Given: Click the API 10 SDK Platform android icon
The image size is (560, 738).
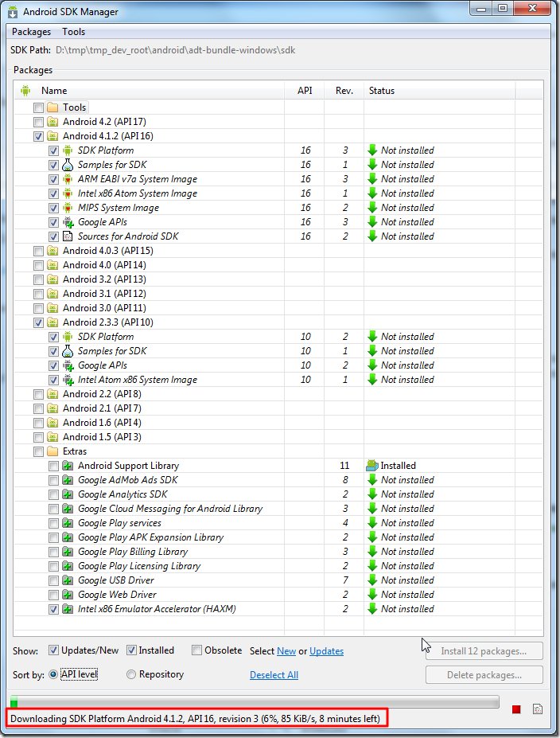Looking at the screenshot, I should pos(68,337).
